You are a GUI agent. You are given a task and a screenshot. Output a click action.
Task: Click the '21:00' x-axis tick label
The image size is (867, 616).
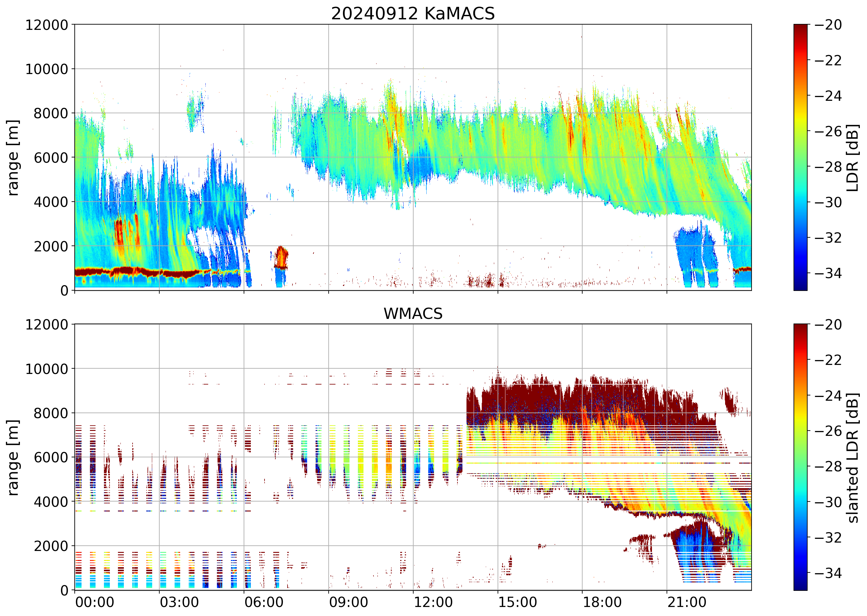(x=687, y=602)
